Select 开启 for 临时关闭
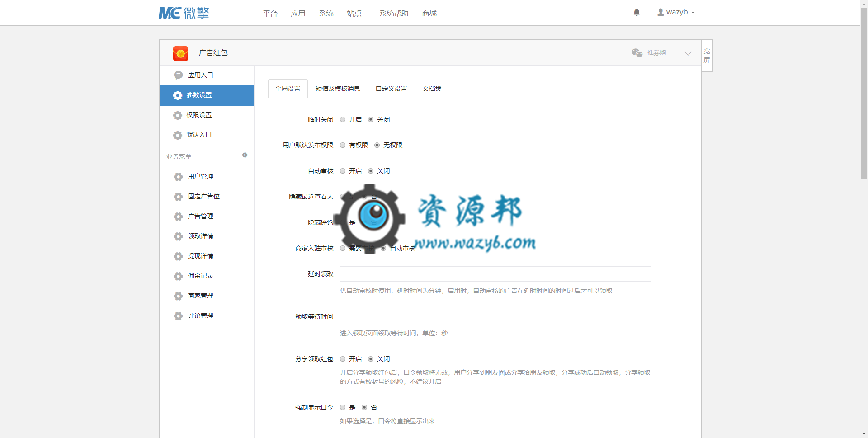 343,119
